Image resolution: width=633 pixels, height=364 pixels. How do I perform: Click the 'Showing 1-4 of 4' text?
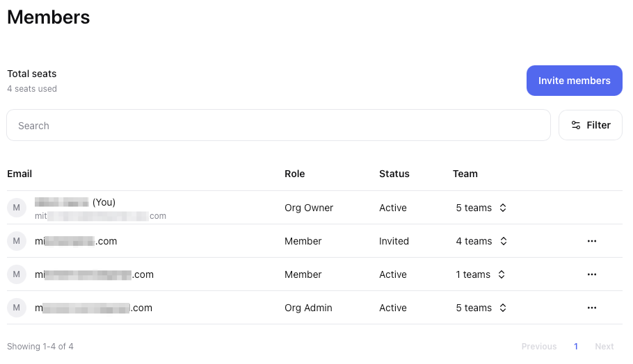40,346
